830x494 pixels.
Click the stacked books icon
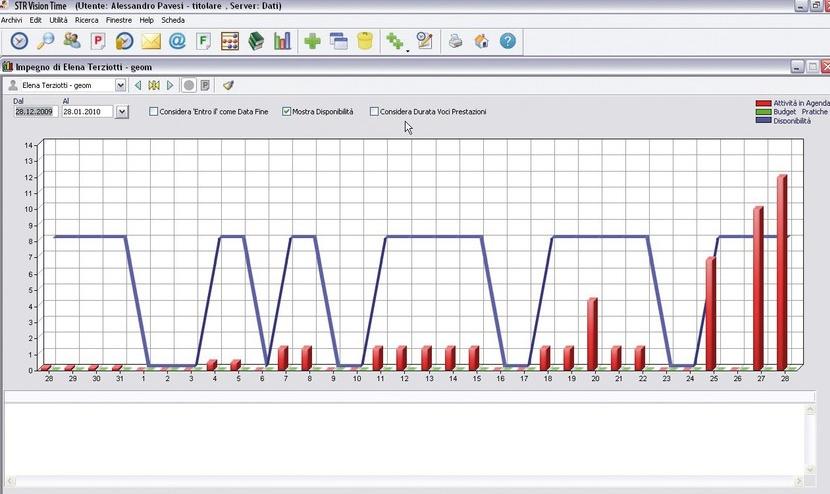click(256, 41)
